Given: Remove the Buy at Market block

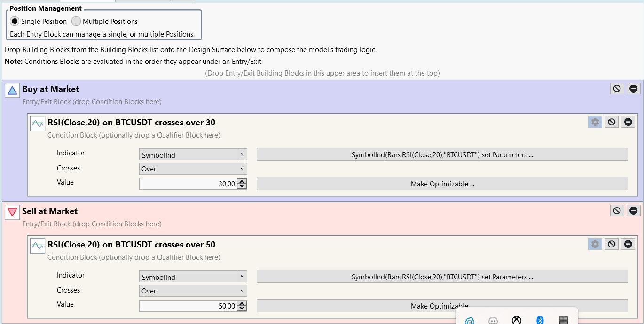Looking at the screenshot, I should pyautogui.click(x=634, y=89).
